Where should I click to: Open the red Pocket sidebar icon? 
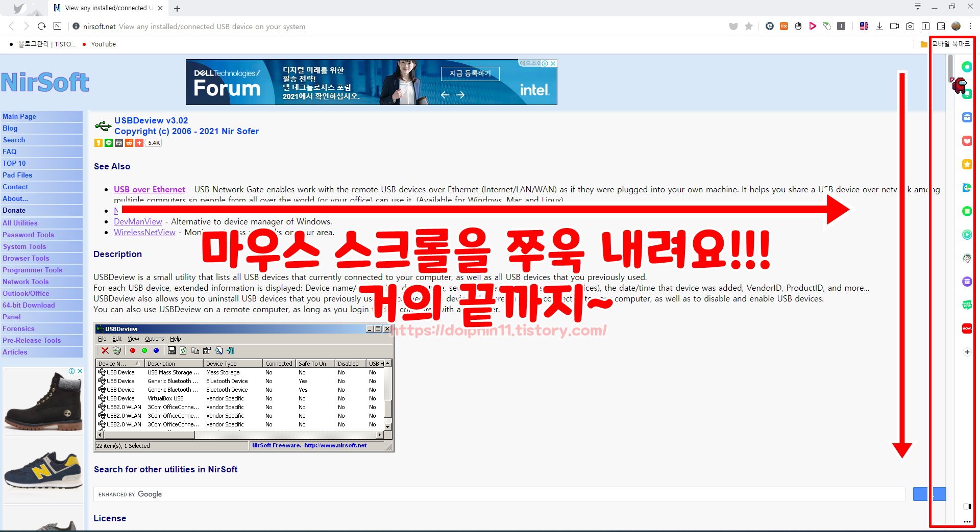[967, 141]
